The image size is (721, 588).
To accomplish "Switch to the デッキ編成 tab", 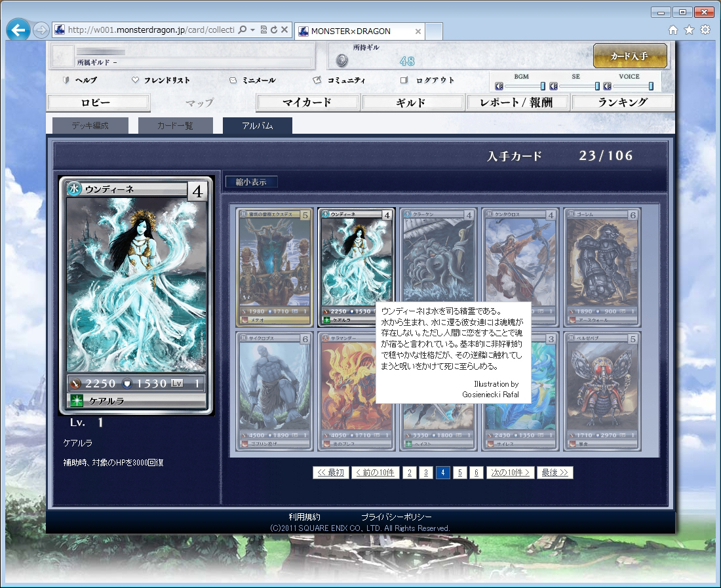I will [x=90, y=125].
